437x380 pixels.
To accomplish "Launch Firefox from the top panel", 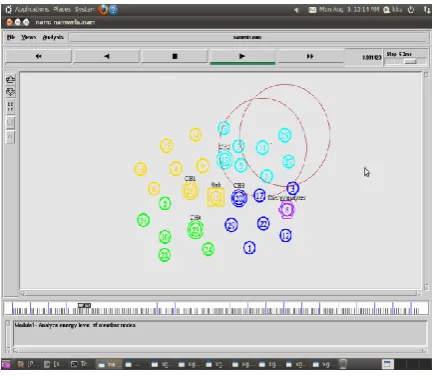I will (x=103, y=10).
